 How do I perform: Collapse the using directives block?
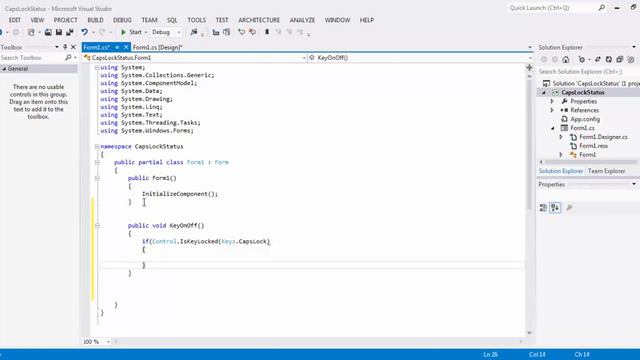click(97, 67)
